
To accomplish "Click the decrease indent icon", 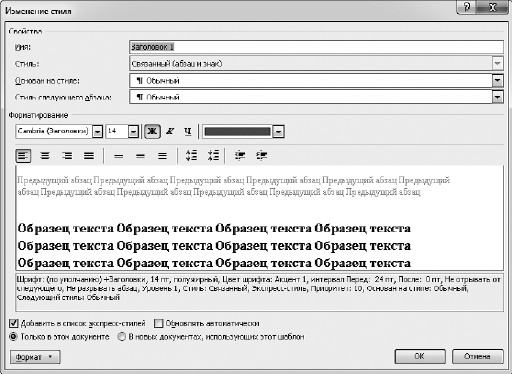I will click(x=240, y=155).
